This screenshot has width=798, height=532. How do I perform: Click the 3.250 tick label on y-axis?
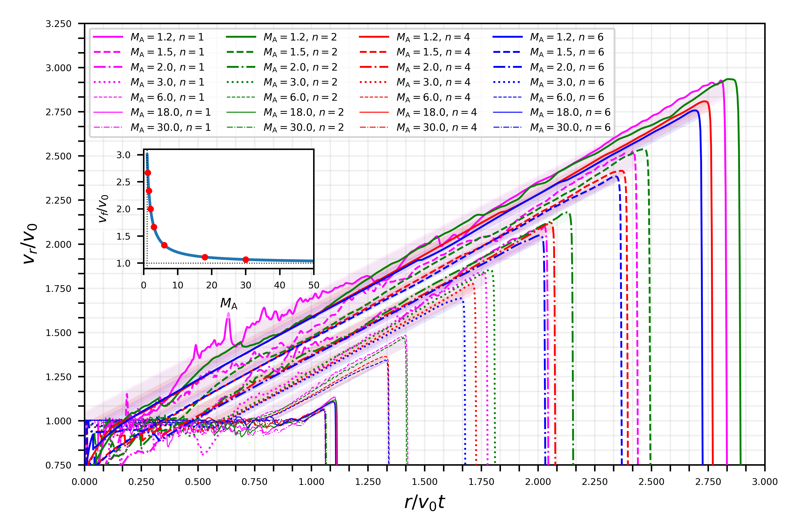(58, 24)
